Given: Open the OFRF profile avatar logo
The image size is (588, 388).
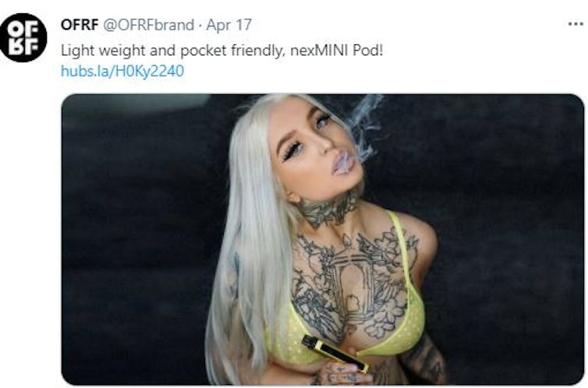Looking at the screenshot, I should [23, 37].
